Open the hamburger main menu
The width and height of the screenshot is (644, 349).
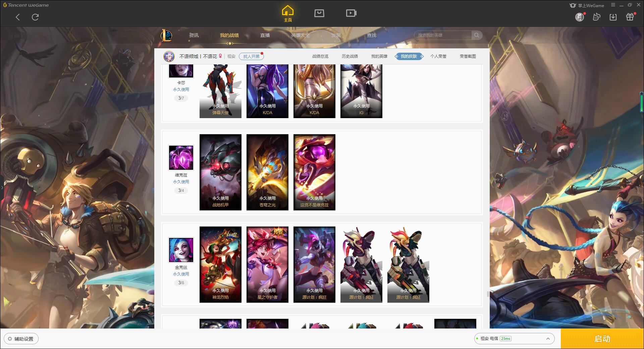coord(613,5)
